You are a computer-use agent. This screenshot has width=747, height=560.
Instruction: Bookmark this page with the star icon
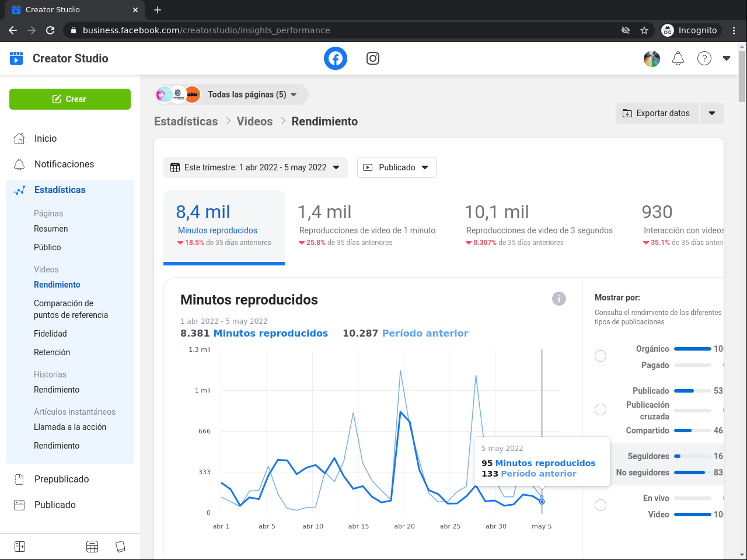[644, 30]
